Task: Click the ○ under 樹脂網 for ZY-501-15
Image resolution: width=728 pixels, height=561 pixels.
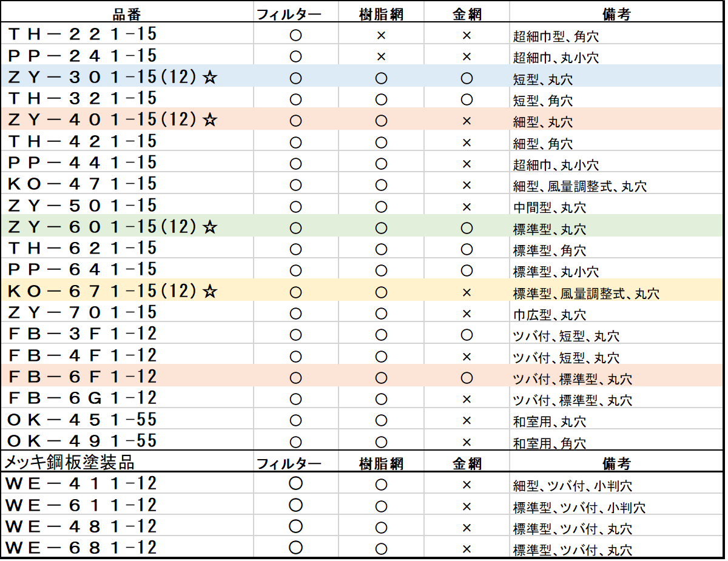Action: pyautogui.click(x=381, y=206)
